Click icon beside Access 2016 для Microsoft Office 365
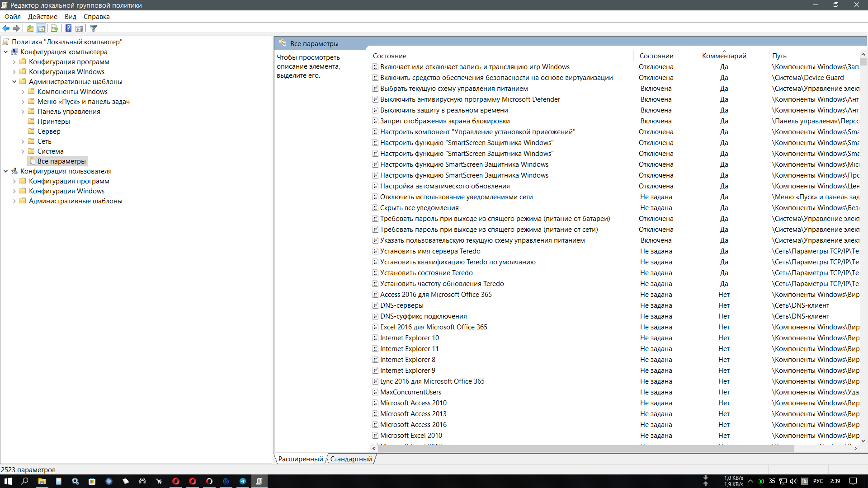The width and height of the screenshot is (868, 488). (375, 295)
